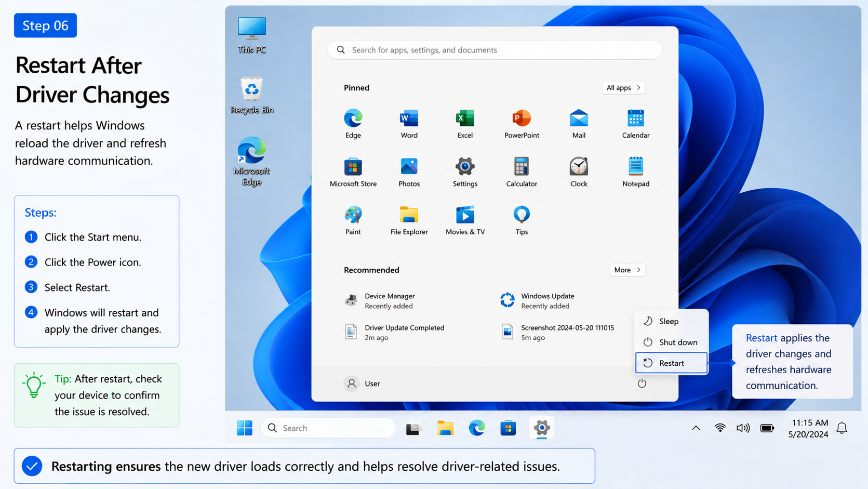Screen dimensions: 868x489
Task: Launch the Photos app
Action: [x=409, y=172]
